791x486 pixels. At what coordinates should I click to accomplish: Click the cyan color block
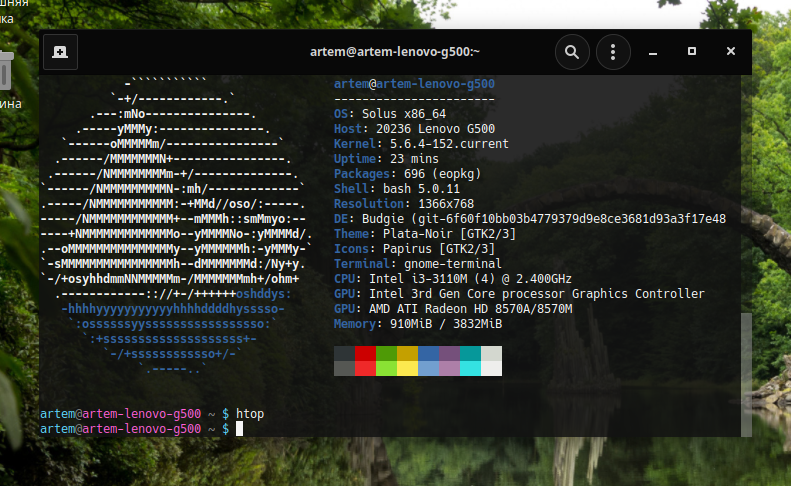tap(470, 368)
